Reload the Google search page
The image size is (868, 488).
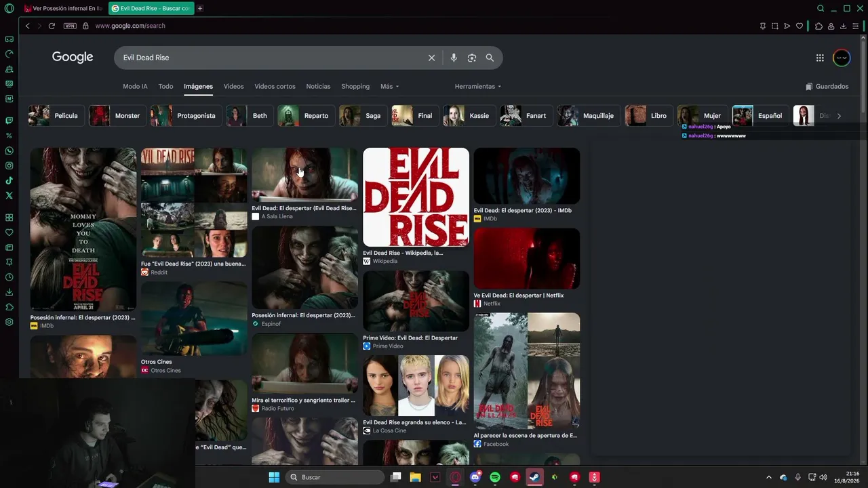tap(52, 26)
